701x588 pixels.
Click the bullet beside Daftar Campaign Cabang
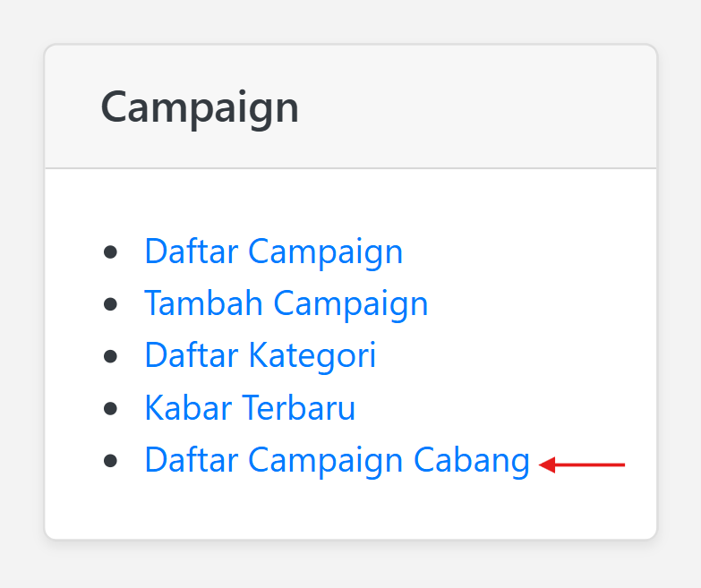click(x=111, y=461)
